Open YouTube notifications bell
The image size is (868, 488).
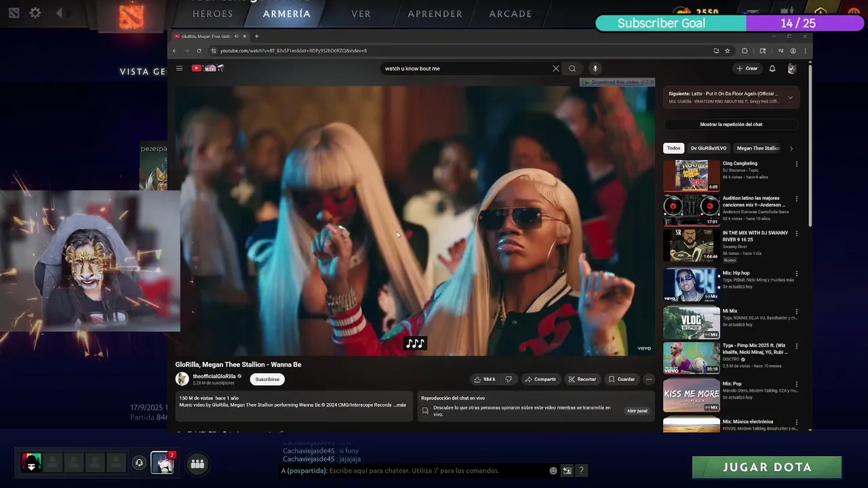pos(772,68)
